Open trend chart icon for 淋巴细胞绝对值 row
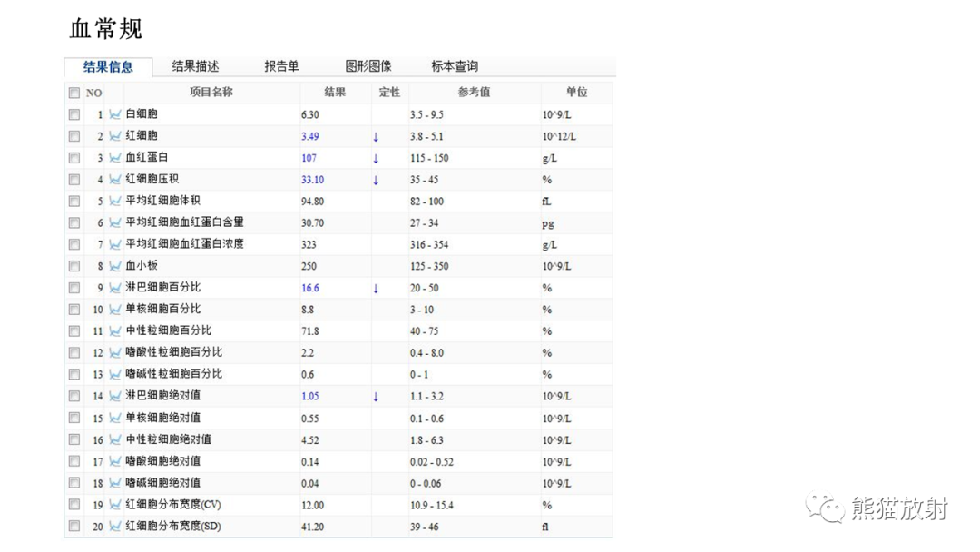980x552 pixels. 115,397
